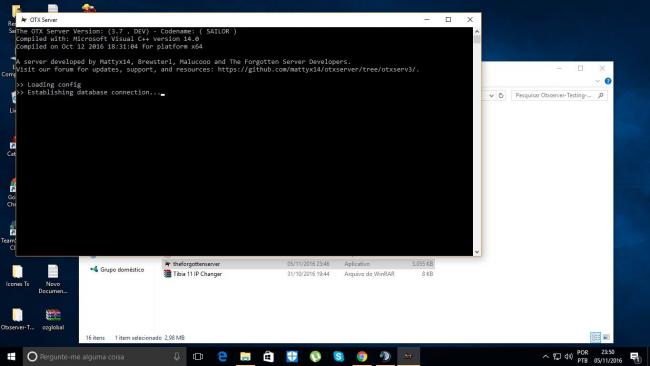Open Google Chrome from the taskbar
Screen dimensions: 650x366
coord(362,356)
